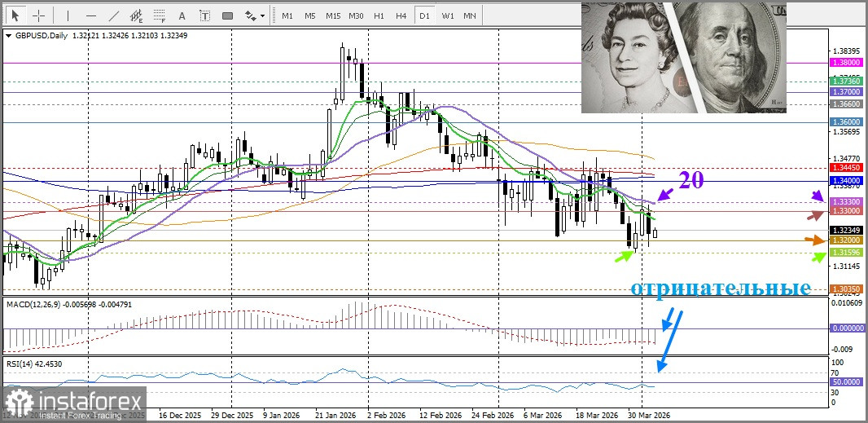This screenshot has height=423, width=868.
Task: Click the brown 1.33000 price label
Action: [846, 211]
